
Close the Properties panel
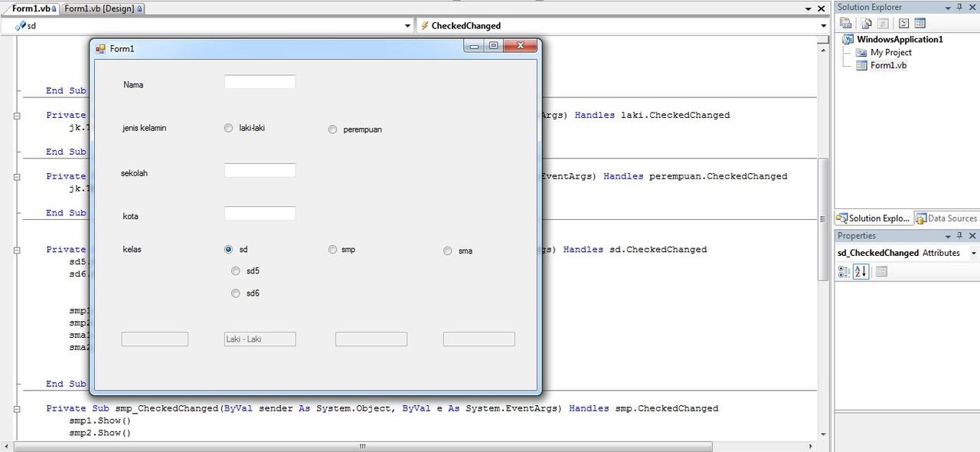point(972,236)
